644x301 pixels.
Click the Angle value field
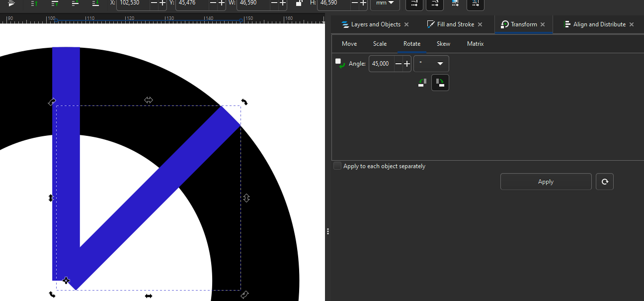(382, 64)
